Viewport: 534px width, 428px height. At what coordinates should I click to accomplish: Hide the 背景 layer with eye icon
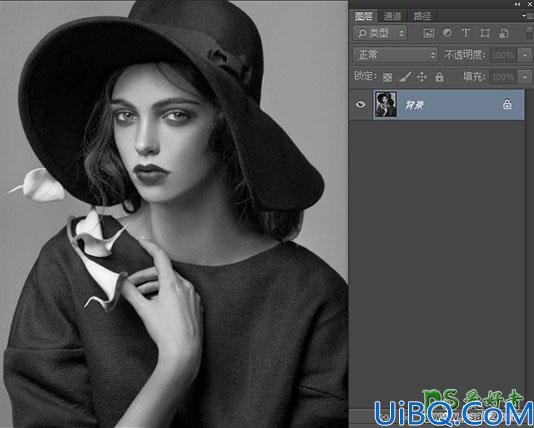360,104
